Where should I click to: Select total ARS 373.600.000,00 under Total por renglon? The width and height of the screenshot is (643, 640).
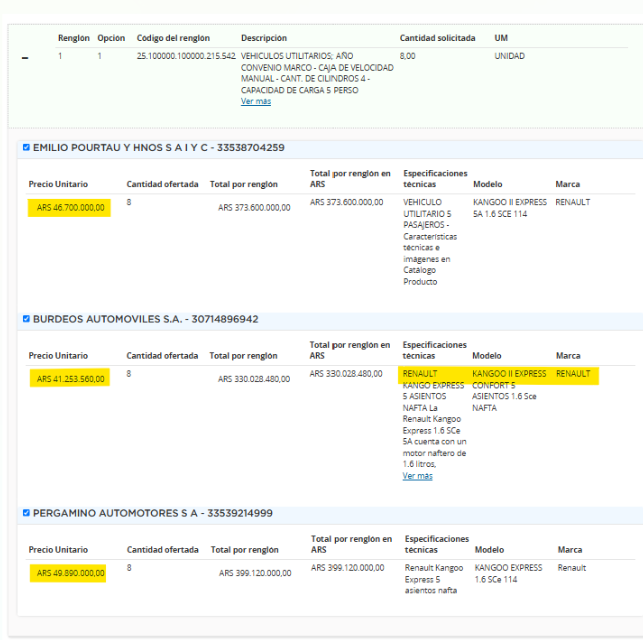254,208
